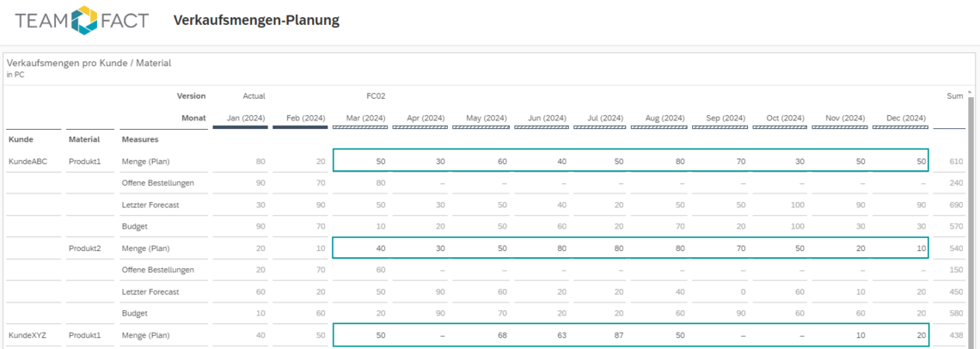Click the Kunde dimension header

coord(20,139)
